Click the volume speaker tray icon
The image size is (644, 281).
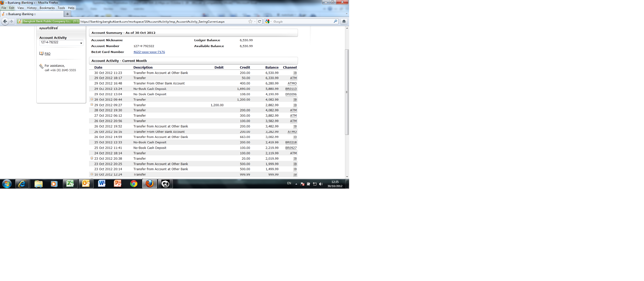coord(321,184)
